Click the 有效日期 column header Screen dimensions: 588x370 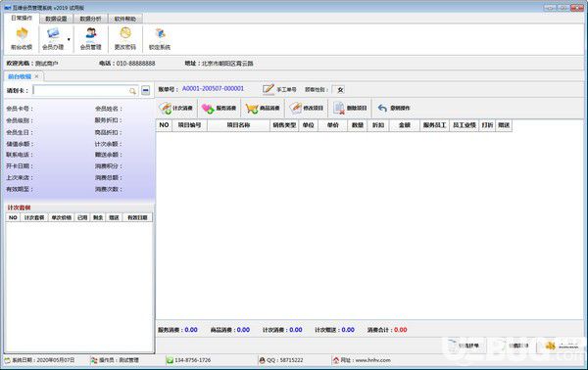(137, 217)
